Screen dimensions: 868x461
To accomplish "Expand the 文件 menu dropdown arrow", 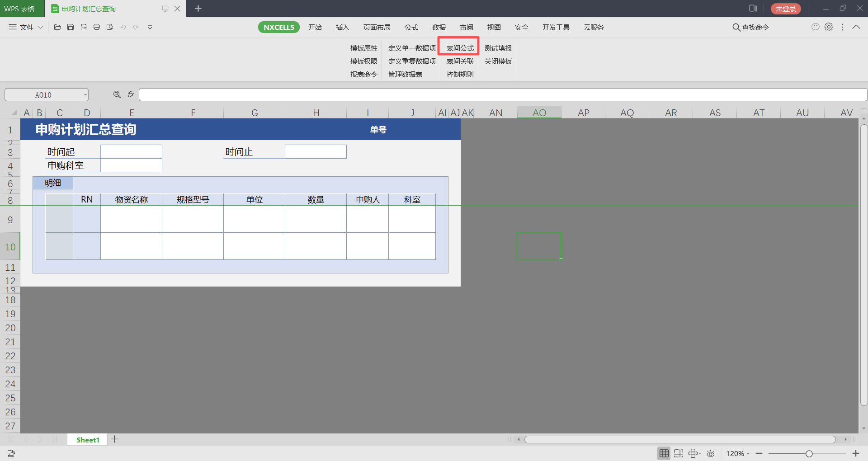I will tap(41, 27).
